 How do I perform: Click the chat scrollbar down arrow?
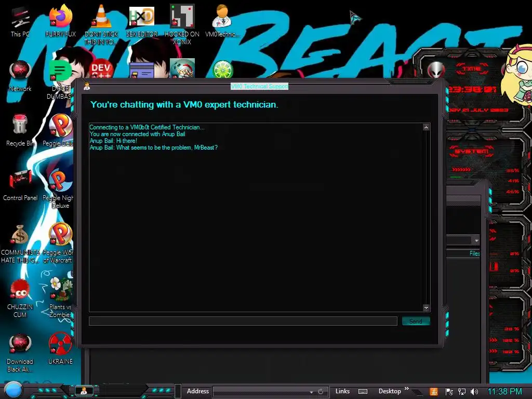426,308
